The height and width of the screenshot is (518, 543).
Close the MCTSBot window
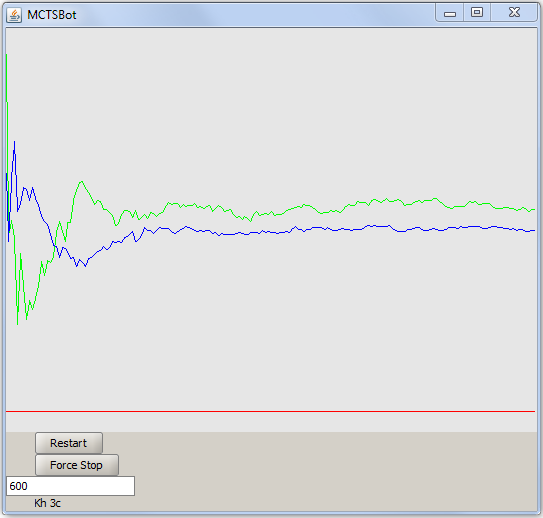pos(514,13)
